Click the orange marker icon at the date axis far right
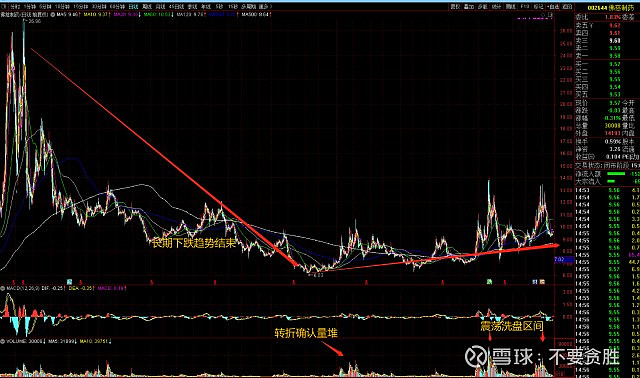This screenshot has height=378, width=640. pyautogui.click(x=542, y=282)
